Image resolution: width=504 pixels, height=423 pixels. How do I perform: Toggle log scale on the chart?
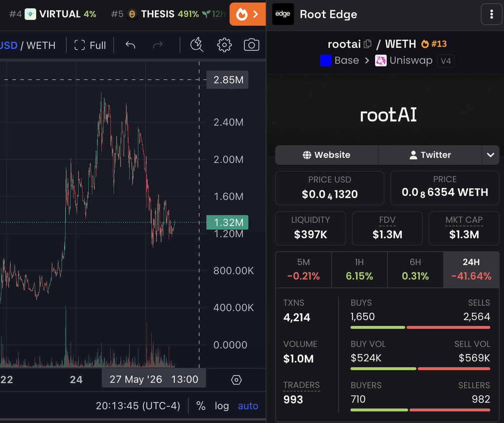tap(222, 406)
